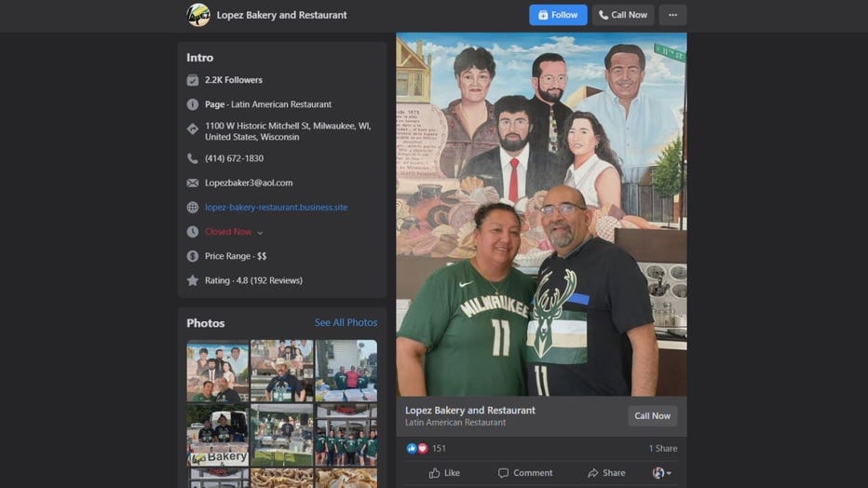The image size is (868, 488).
Task: Open the main post photo of couple
Action: pos(541,214)
